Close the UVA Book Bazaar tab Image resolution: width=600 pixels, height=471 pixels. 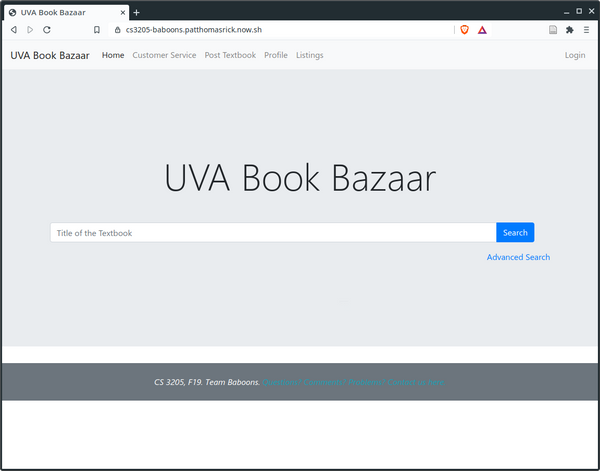123,13
